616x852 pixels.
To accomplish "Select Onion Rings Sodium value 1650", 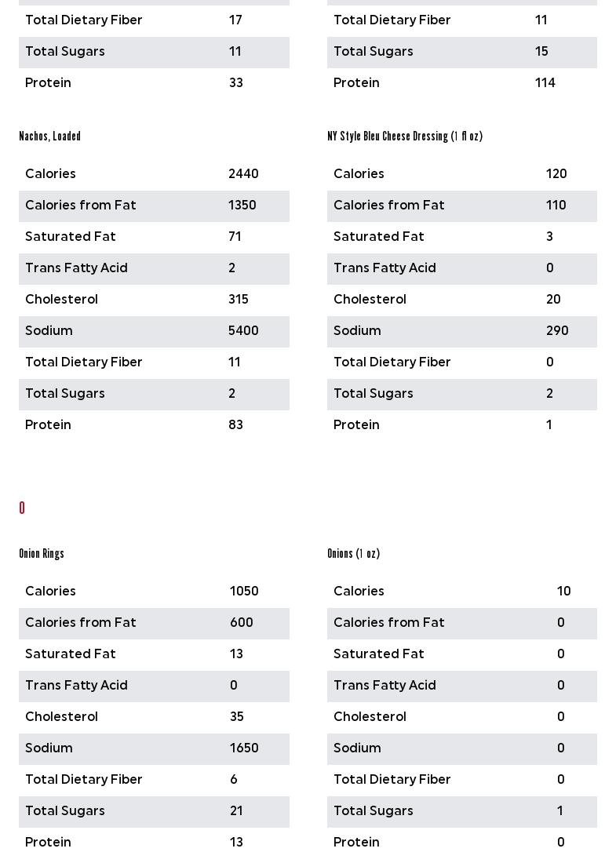I will (x=244, y=748).
